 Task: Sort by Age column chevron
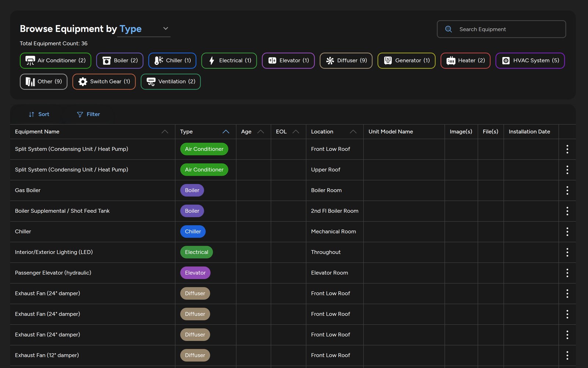point(261,132)
